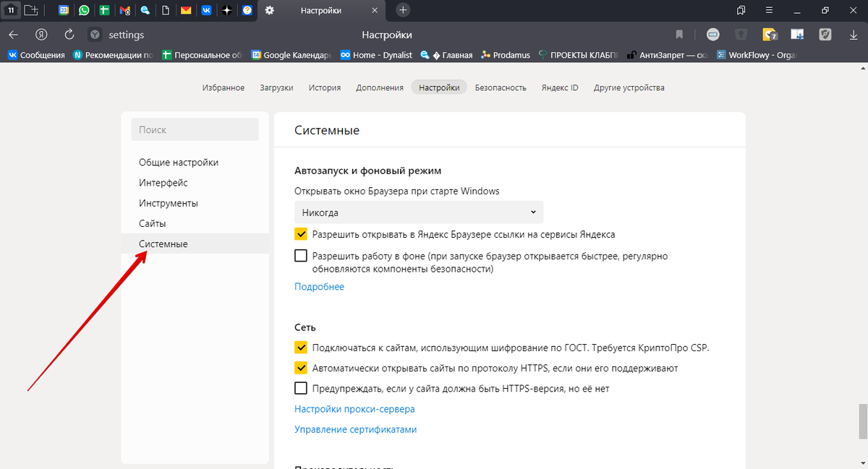
Task: Switch to the Дополнения tab
Action: coord(380,87)
